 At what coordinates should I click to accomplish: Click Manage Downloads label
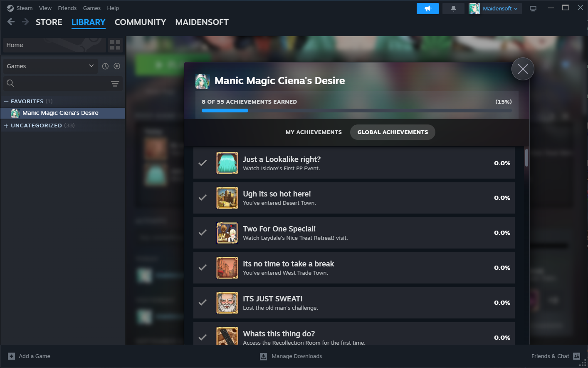[297, 356]
